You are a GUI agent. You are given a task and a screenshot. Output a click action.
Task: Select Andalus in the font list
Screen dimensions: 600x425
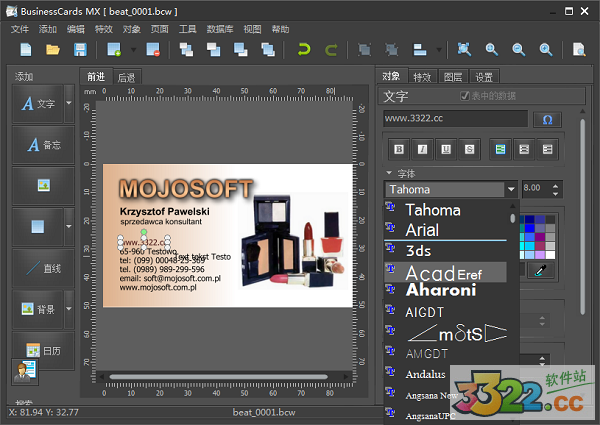coord(445,374)
